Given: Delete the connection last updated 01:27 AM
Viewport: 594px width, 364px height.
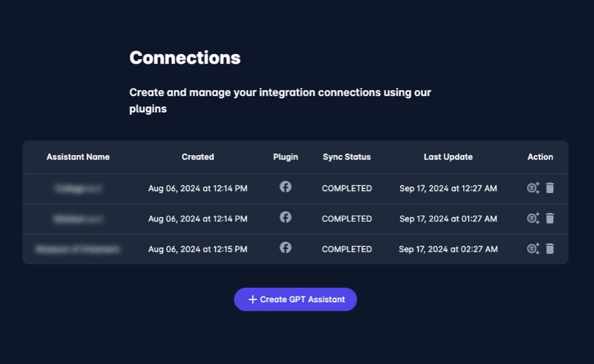Looking at the screenshot, I should 550,218.
